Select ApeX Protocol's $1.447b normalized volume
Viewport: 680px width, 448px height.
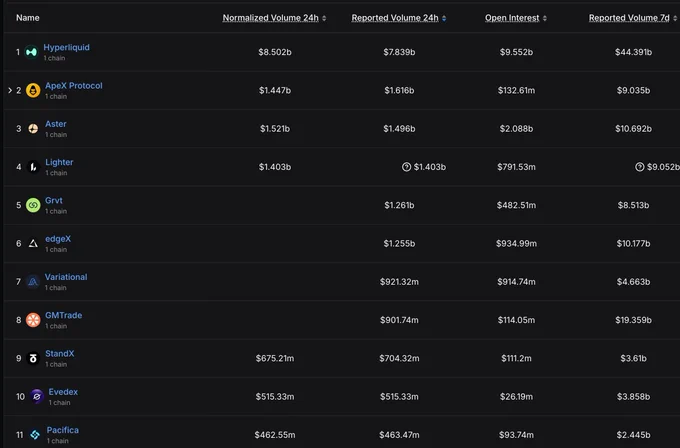pos(275,90)
